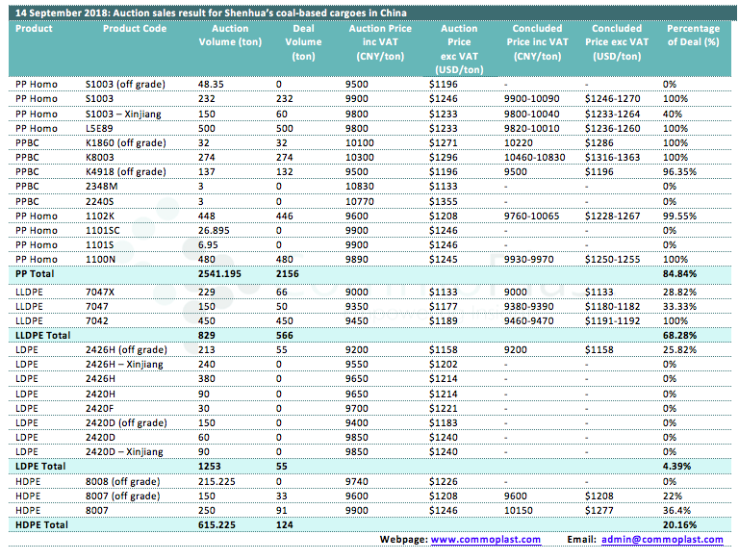Click the Percentage of Deal (%) header
This screenshot has width=739, height=560.
pos(691,36)
